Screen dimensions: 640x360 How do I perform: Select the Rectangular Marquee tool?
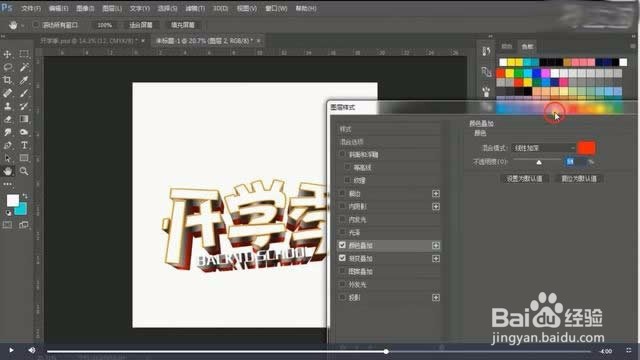pyautogui.click(x=24, y=54)
